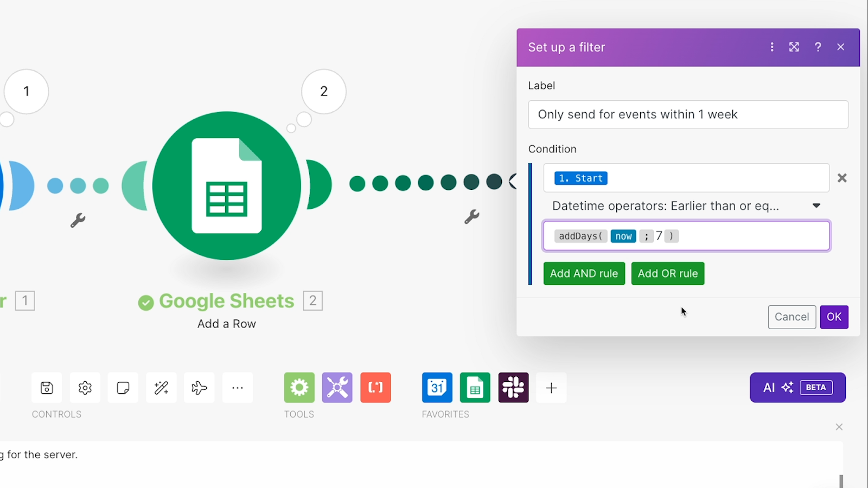The height and width of the screenshot is (488, 868).
Task: Click the Add AND rule button
Action: click(x=584, y=273)
